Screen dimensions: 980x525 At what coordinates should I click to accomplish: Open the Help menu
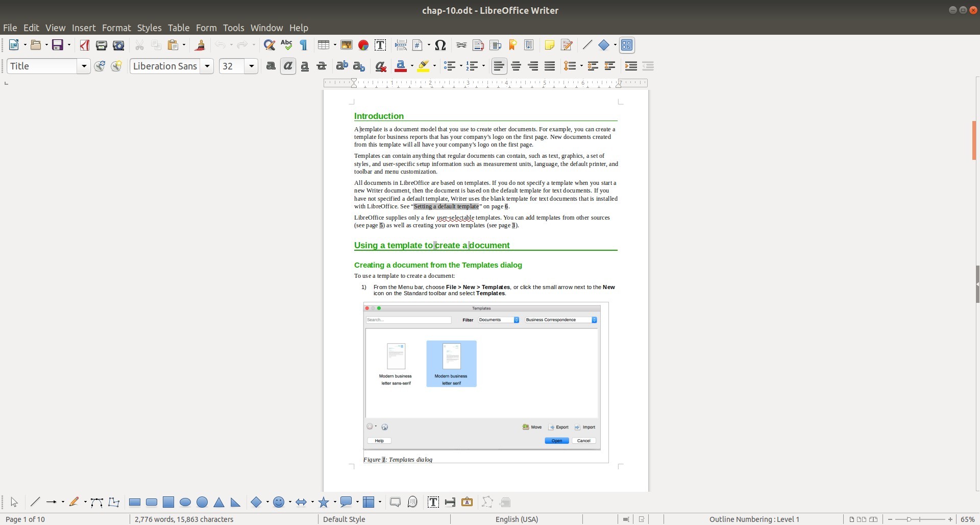tap(299, 28)
